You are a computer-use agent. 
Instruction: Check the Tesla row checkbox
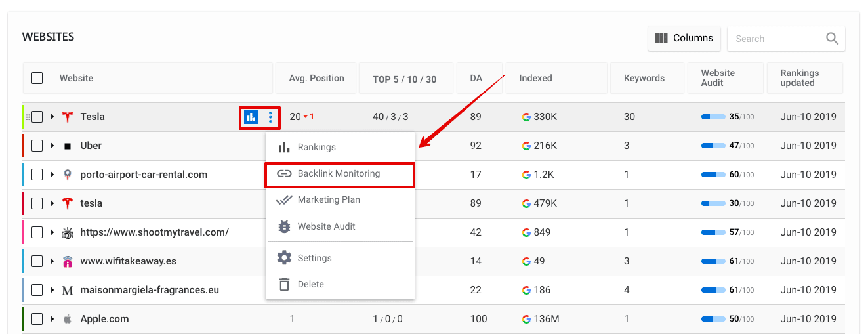coord(37,117)
